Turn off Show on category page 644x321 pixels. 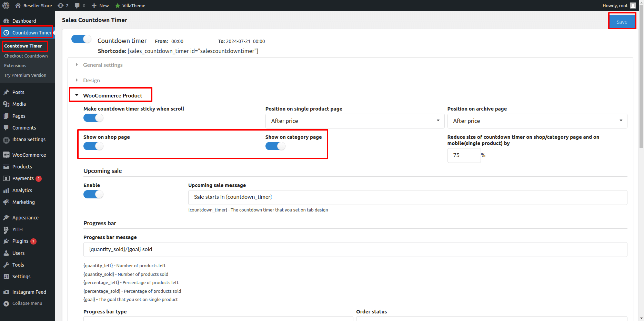[275, 146]
